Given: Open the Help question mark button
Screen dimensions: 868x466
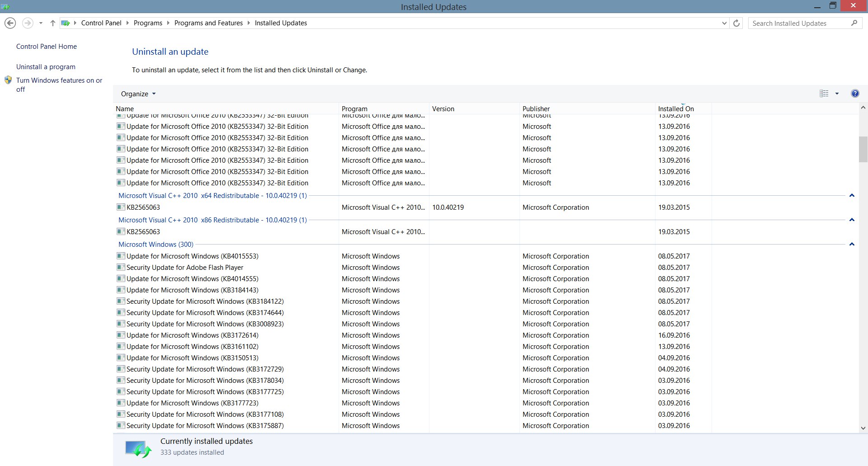Looking at the screenshot, I should point(855,94).
